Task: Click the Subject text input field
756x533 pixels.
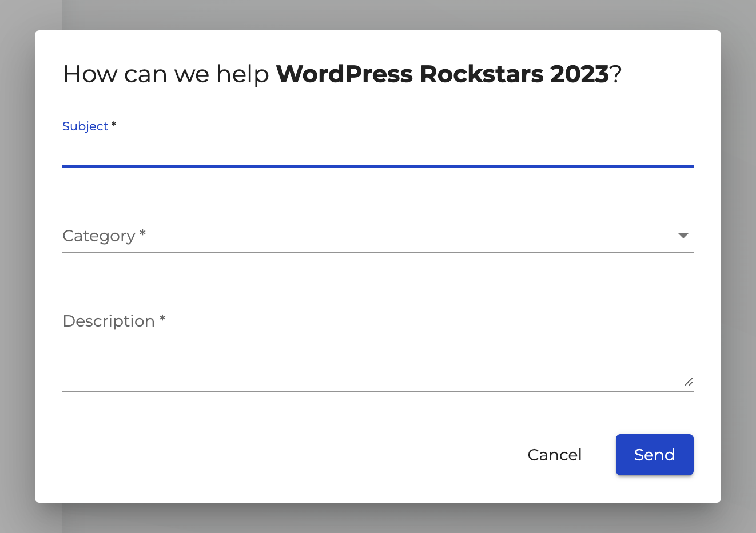Action: [x=377, y=150]
